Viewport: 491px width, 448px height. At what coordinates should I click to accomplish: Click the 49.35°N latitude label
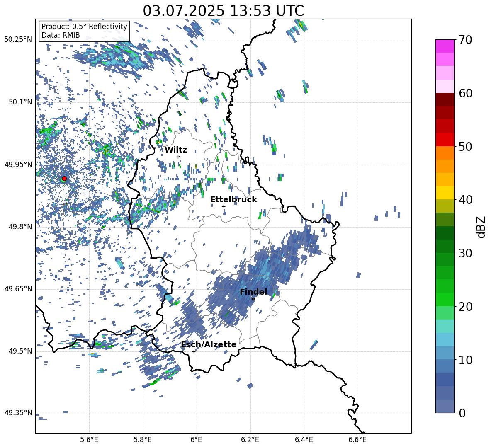point(18,413)
